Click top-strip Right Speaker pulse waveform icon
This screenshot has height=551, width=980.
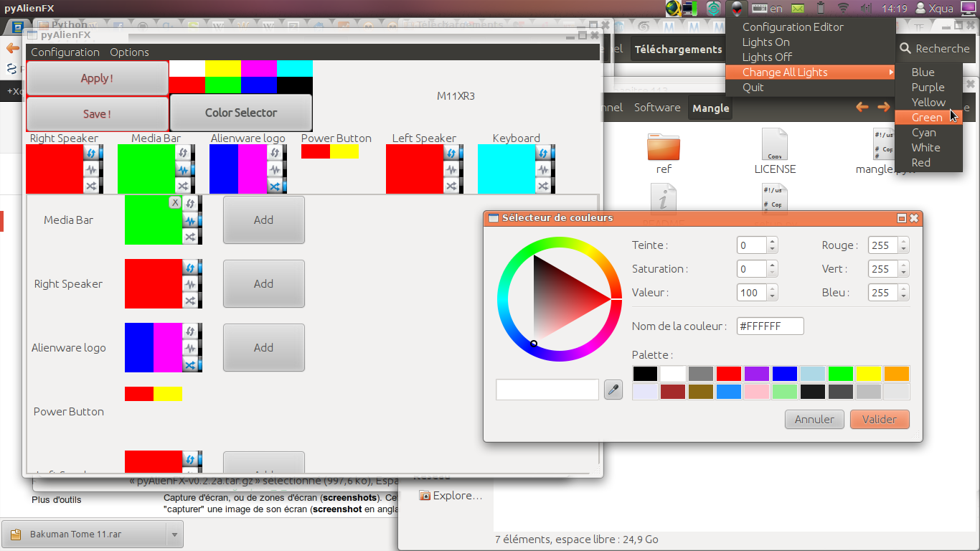coord(91,169)
